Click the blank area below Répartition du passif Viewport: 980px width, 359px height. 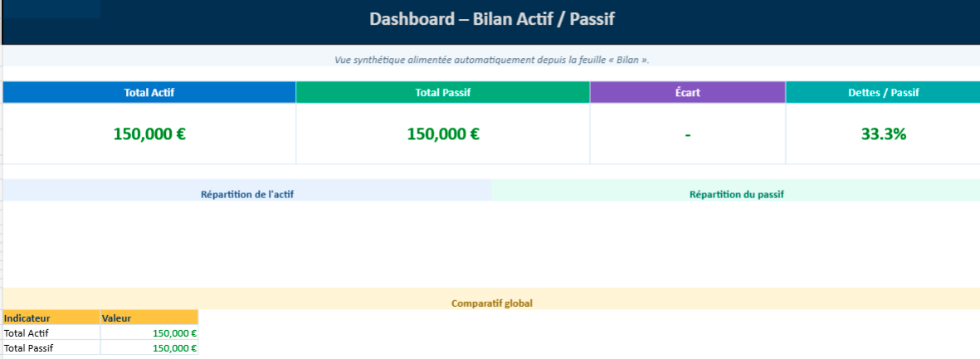pyautogui.click(x=736, y=243)
